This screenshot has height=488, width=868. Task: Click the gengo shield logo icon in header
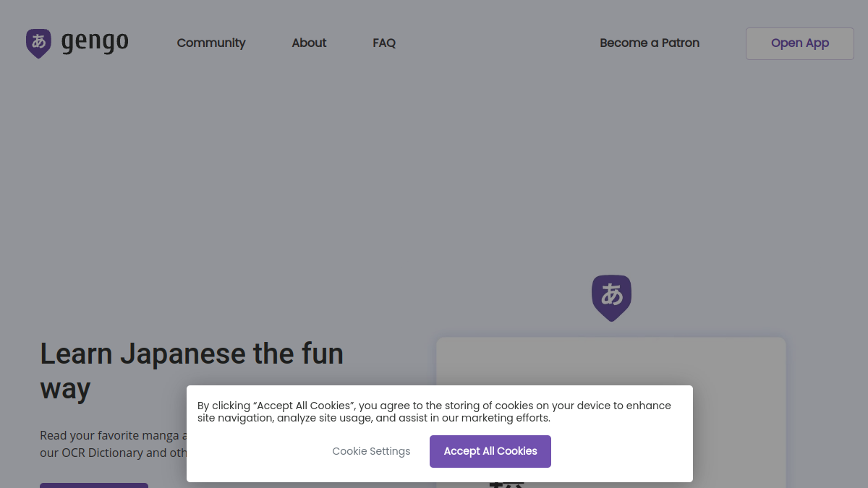click(x=38, y=43)
